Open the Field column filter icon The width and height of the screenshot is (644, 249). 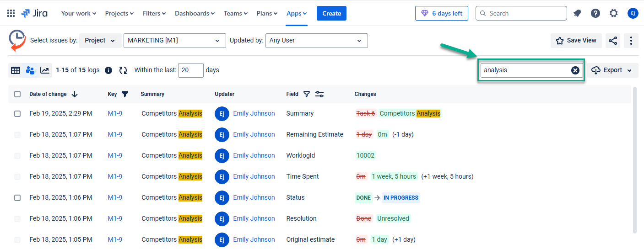(307, 94)
